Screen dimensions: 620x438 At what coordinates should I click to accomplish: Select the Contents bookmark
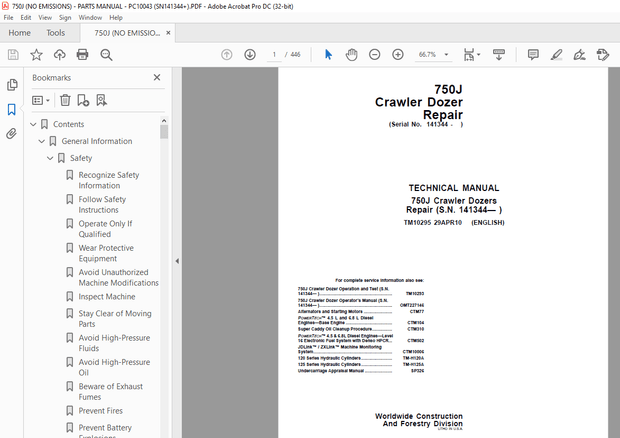click(x=69, y=124)
